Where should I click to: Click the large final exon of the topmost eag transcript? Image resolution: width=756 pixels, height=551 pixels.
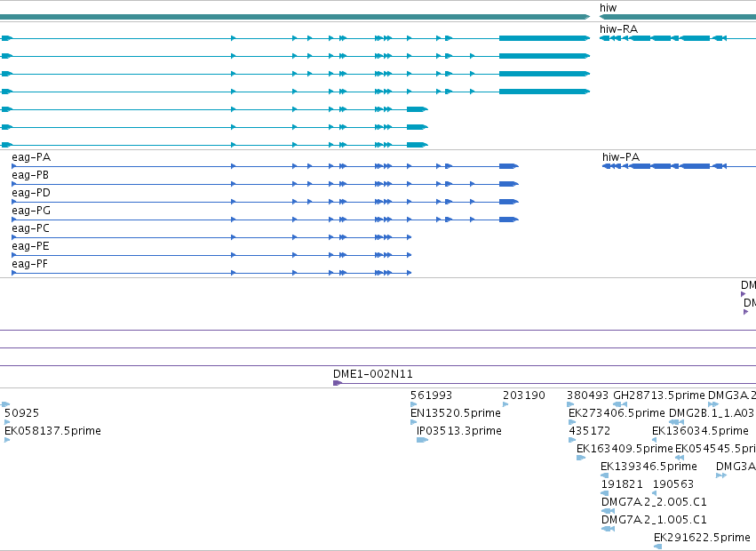pos(545,38)
